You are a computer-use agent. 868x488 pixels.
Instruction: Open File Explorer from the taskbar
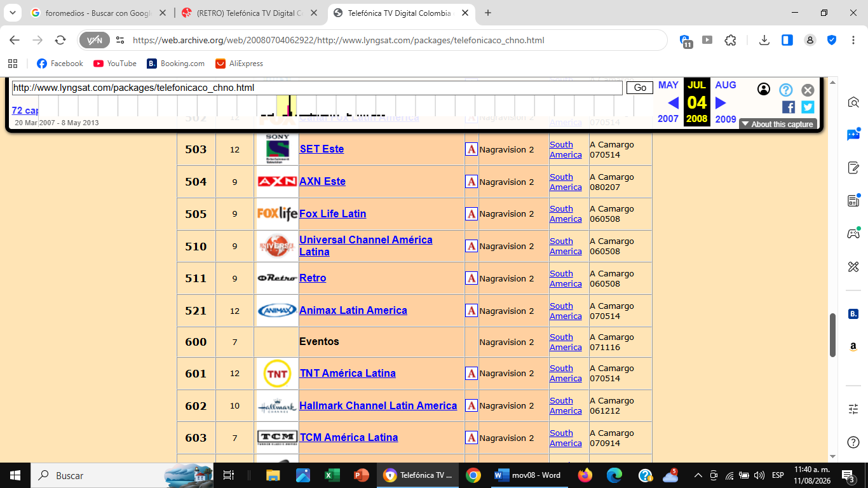pos(273,475)
